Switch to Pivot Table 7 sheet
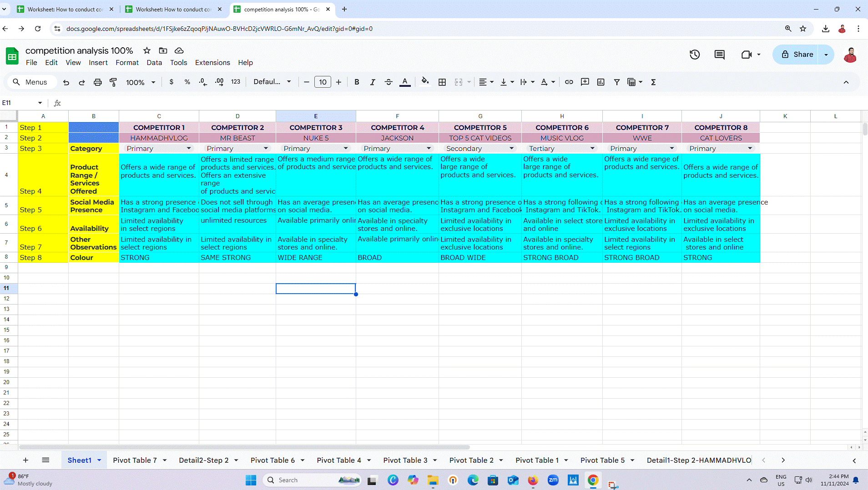 [x=135, y=460]
